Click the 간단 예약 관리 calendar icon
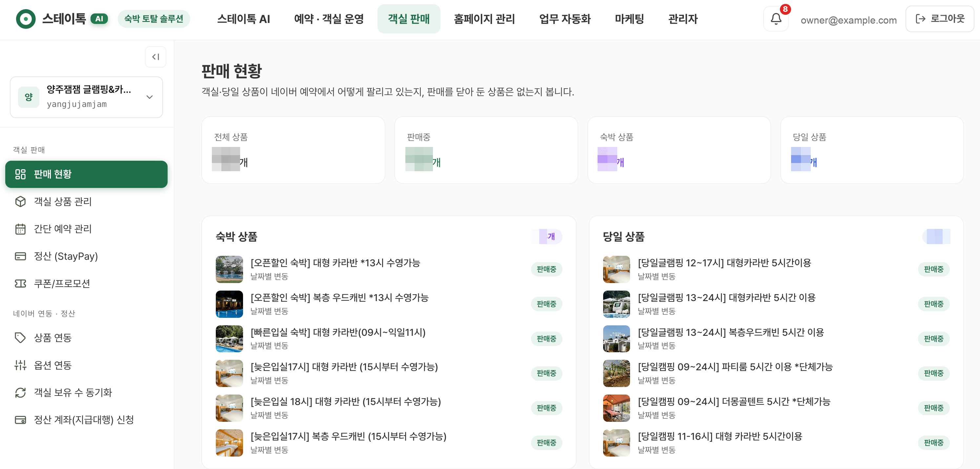 pyautogui.click(x=20, y=229)
